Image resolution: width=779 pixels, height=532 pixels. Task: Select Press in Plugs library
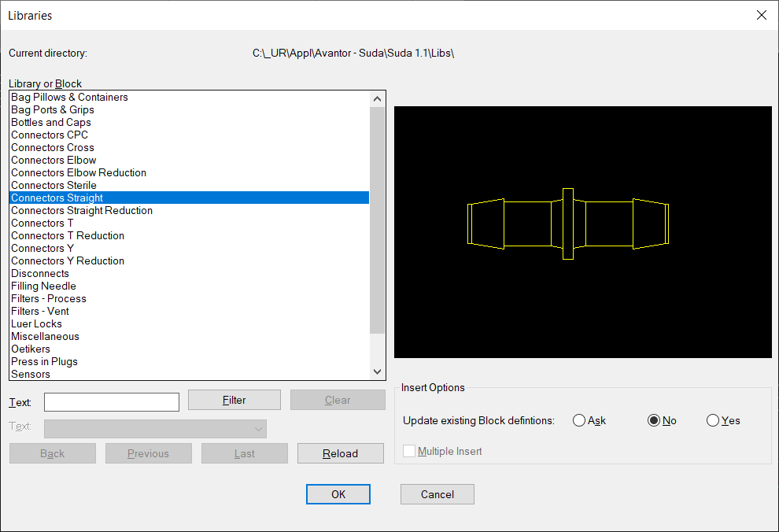pyautogui.click(x=190, y=362)
